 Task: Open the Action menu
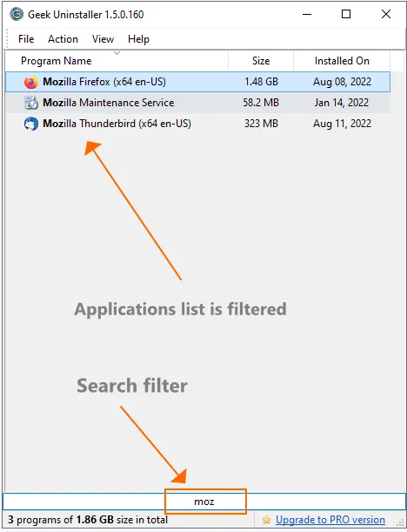pyautogui.click(x=63, y=39)
